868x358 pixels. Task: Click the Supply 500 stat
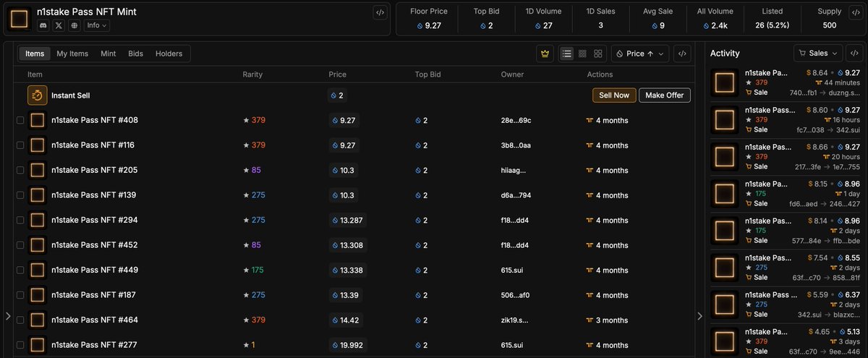(x=830, y=19)
